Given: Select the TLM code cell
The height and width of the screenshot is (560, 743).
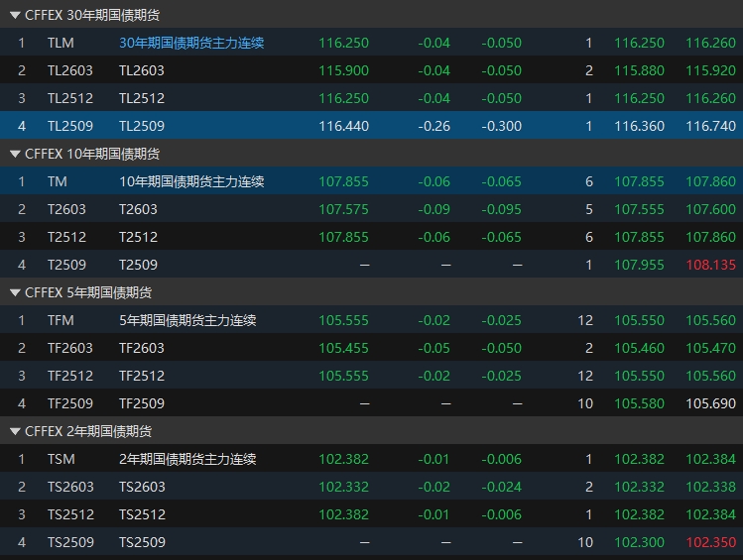Looking at the screenshot, I should tap(61, 43).
